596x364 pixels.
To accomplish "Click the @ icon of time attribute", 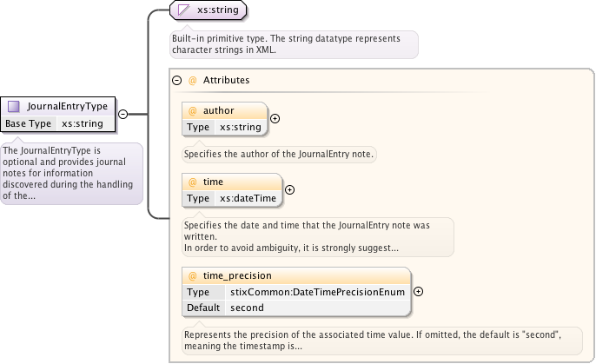I will point(193,182).
